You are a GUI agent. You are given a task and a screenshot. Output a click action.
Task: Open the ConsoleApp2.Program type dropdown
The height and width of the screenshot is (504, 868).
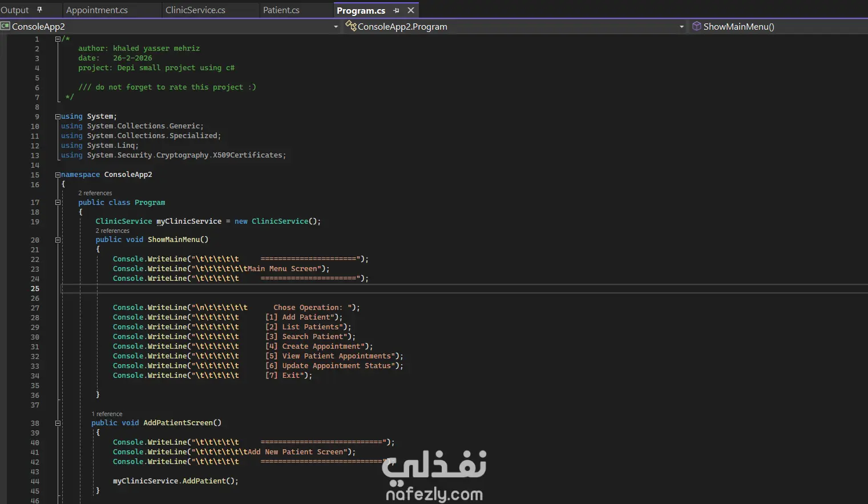tap(681, 27)
